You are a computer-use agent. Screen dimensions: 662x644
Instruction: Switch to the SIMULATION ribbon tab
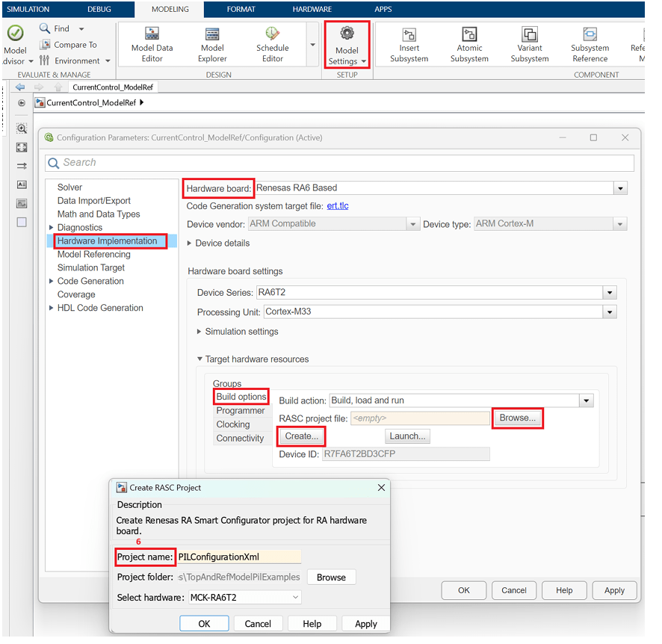tap(28, 9)
